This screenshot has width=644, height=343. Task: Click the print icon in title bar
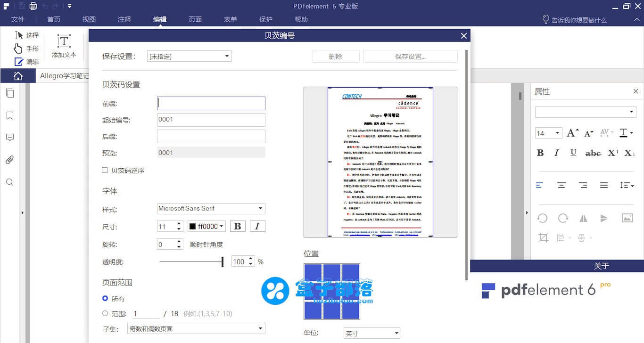click(x=33, y=6)
